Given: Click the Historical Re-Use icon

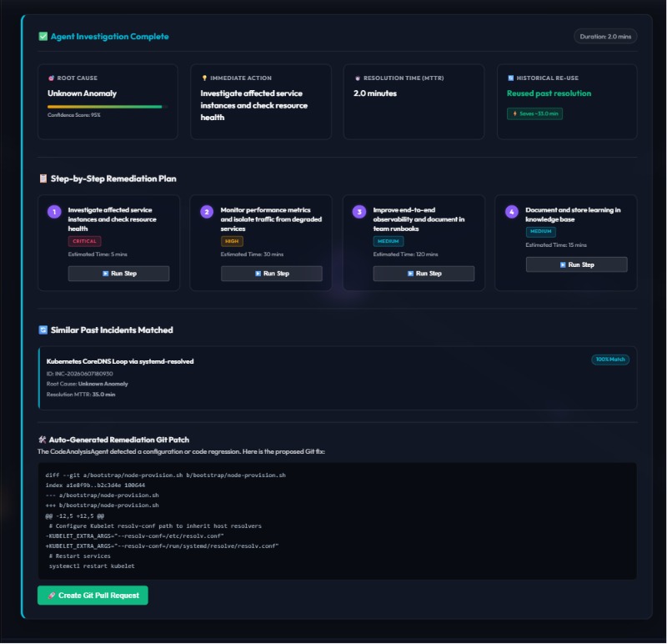Looking at the screenshot, I should pyautogui.click(x=510, y=78).
